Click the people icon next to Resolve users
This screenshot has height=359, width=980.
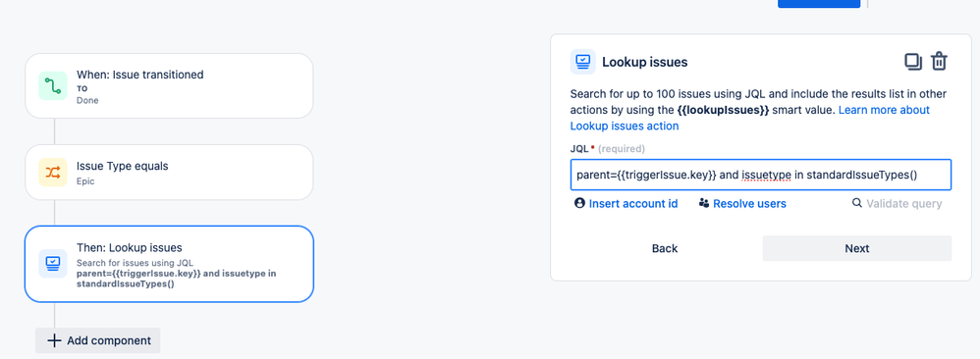point(704,204)
